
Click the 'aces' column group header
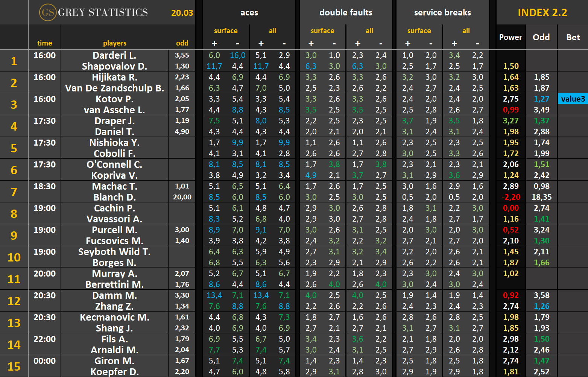[249, 12]
